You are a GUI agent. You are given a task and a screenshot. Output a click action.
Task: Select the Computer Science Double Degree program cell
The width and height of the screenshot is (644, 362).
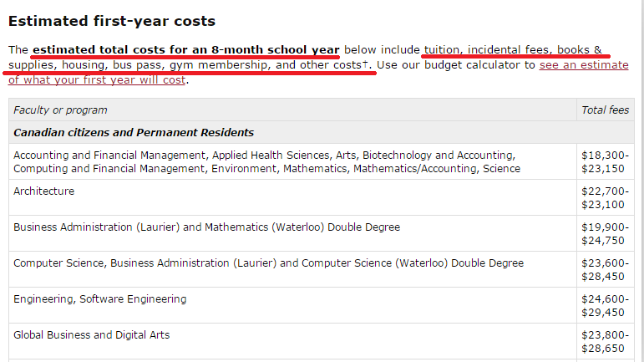point(268,263)
